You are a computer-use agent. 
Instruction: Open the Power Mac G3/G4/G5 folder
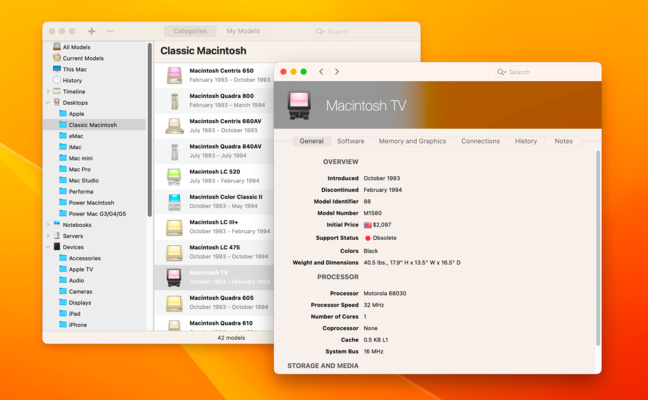pyautogui.click(x=93, y=214)
